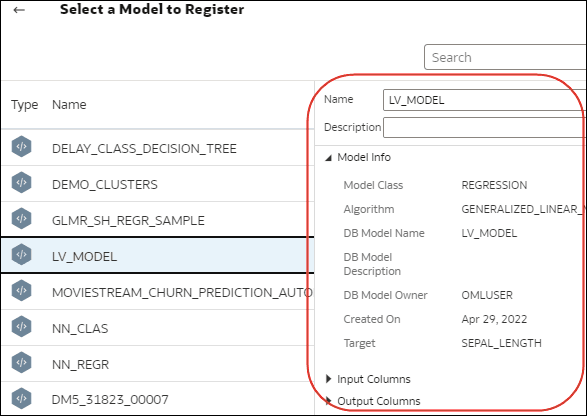Select the LV_MODEL row in list
587x416 pixels.
(158, 255)
